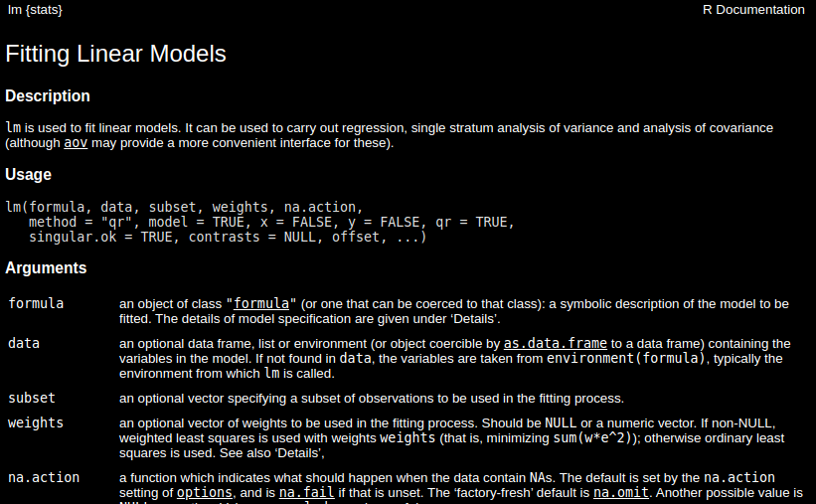Click the Fitting Linear Models title
816x504 pixels.
click(115, 54)
